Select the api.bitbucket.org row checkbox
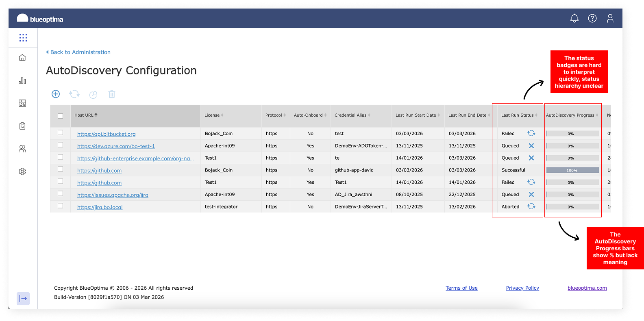The image size is (644, 321). point(60,132)
